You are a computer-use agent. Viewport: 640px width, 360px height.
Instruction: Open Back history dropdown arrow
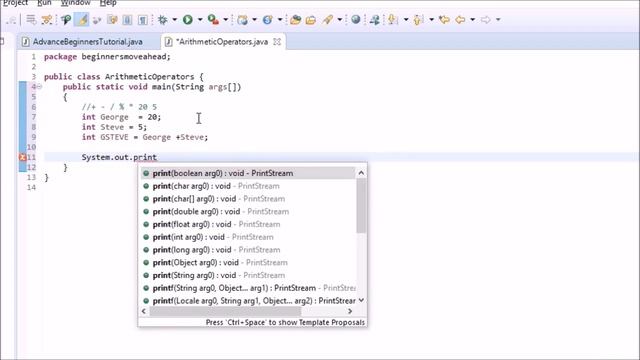(x=472, y=20)
